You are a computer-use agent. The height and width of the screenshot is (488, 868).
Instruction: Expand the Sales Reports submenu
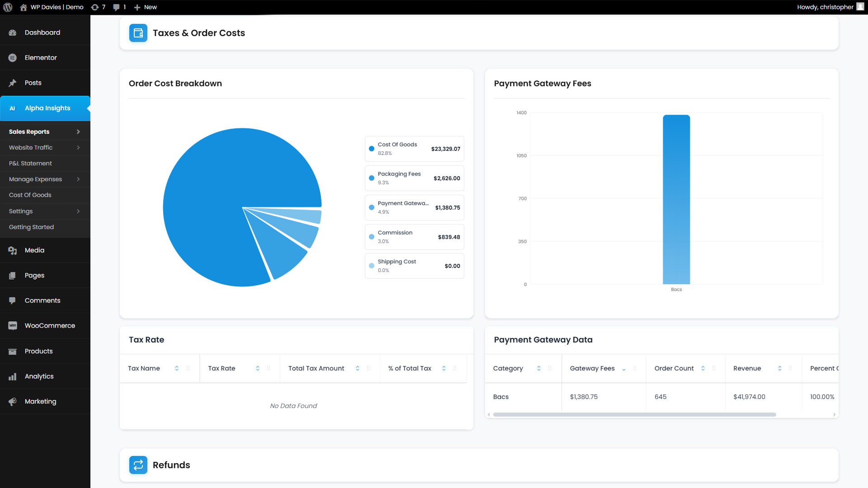click(78, 131)
